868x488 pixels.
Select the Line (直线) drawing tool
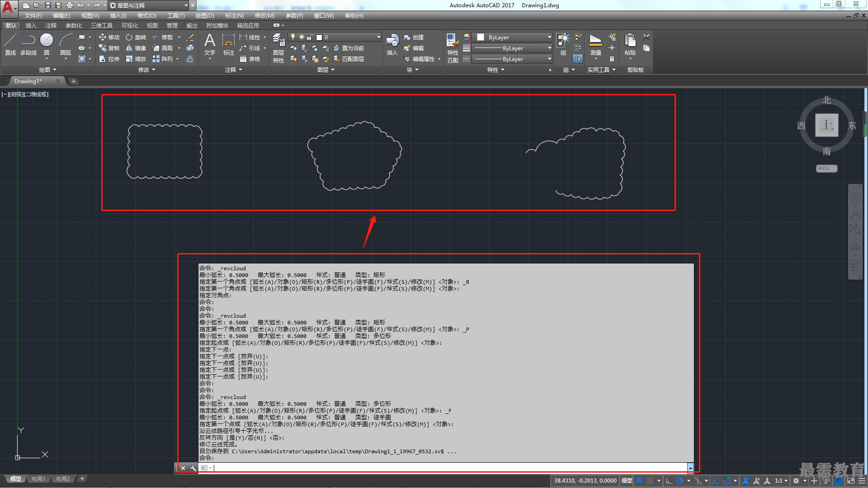pos(10,44)
